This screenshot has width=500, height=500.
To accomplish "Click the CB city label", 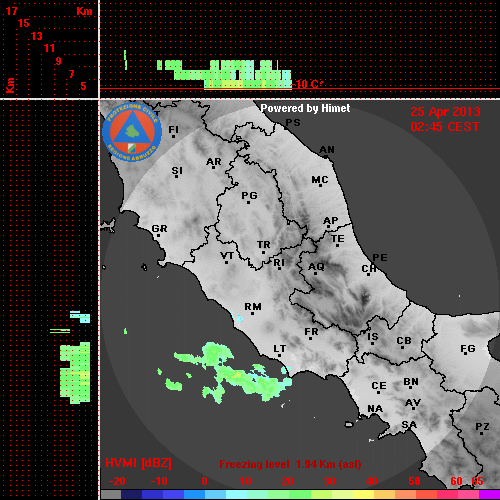I will (x=404, y=341).
